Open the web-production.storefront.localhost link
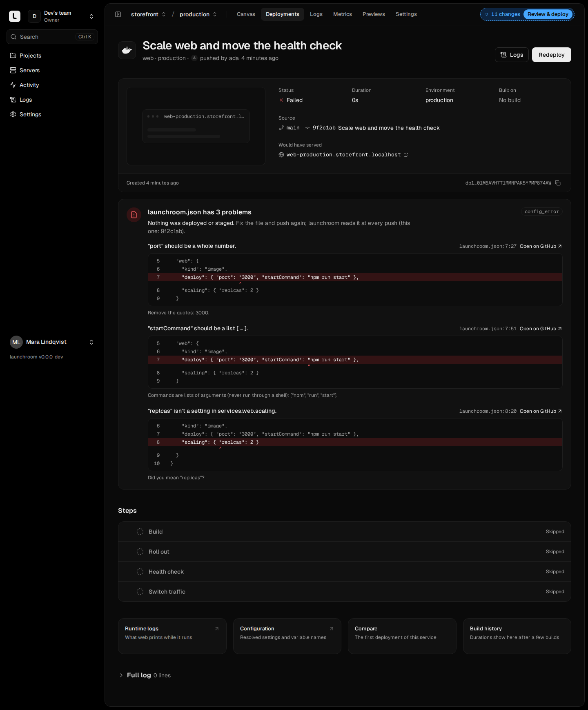Screen dimensions: 588x710 point(343,155)
